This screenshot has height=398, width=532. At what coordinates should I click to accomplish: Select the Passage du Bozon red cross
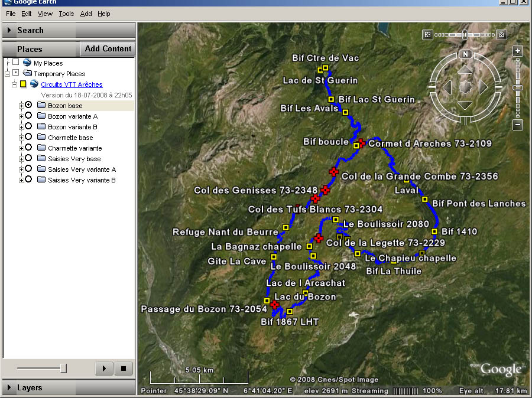click(x=275, y=305)
